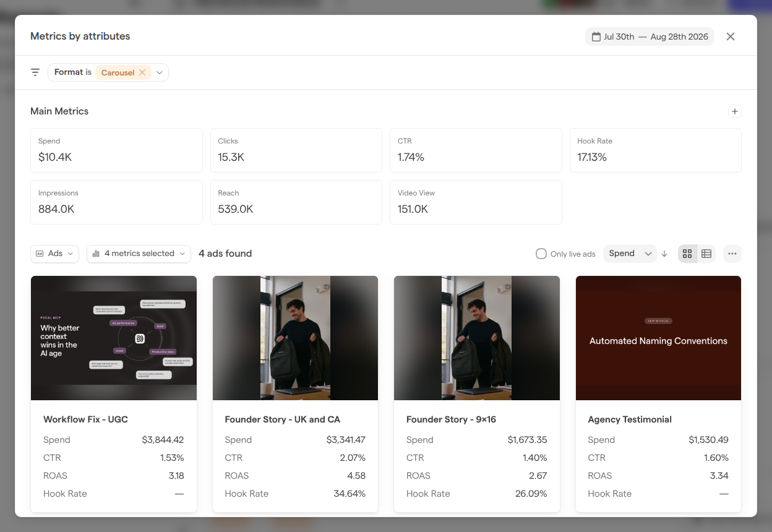Click the 34.64% hook rate value

click(349, 494)
